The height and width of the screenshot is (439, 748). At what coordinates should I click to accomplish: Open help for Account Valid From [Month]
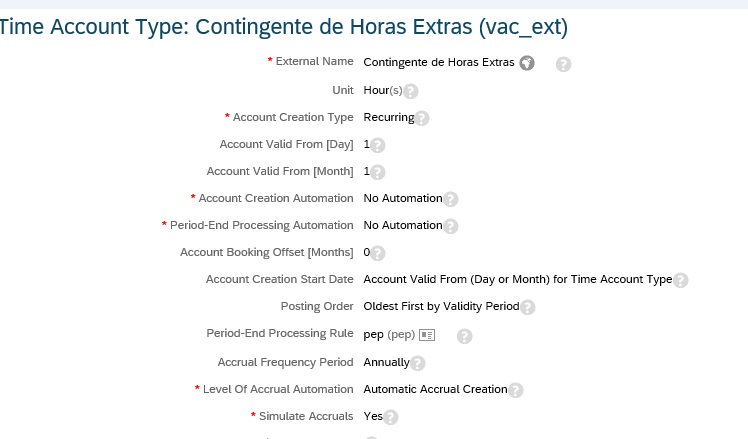377,172
